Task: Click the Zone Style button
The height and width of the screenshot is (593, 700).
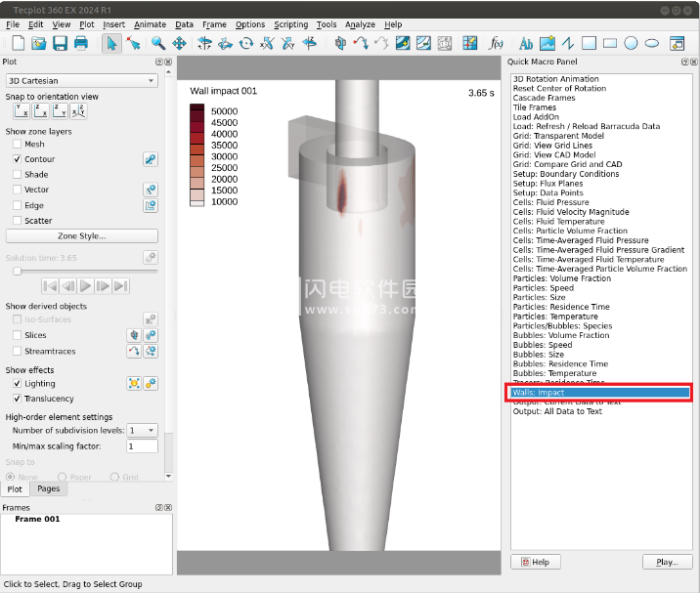Action: tap(82, 236)
